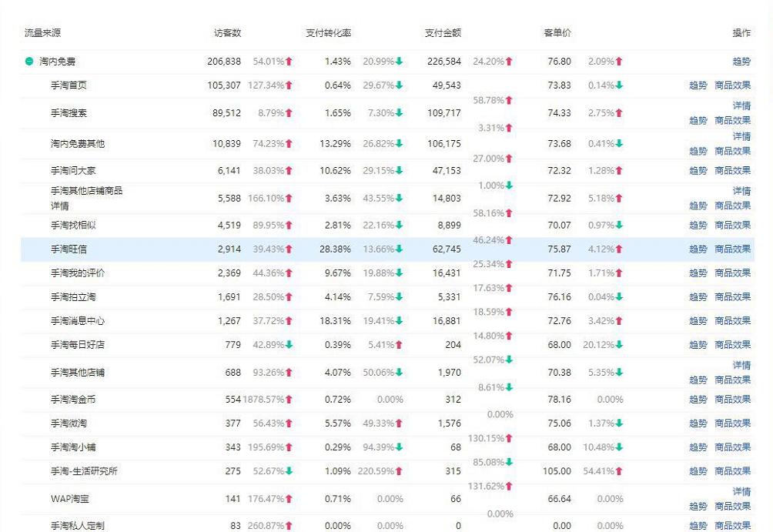Open 详情 on the WAP淘宝 row
773x532 pixels.
click(x=741, y=491)
